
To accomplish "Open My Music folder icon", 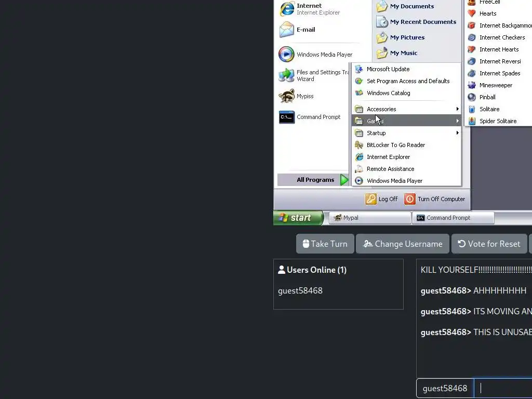I will pyautogui.click(x=382, y=53).
